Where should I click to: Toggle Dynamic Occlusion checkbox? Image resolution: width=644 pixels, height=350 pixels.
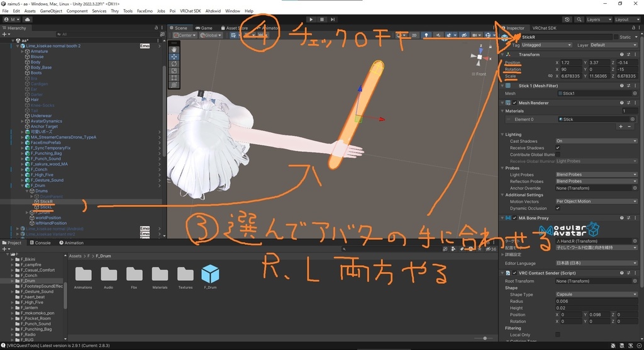[558, 208]
